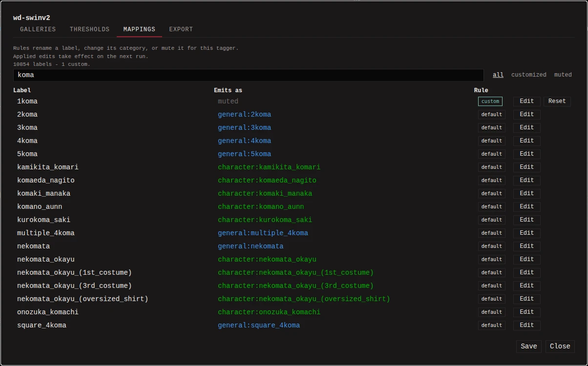Click the character:kurokoma_saki emit value
588x366 pixels.
pyautogui.click(x=265, y=220)
